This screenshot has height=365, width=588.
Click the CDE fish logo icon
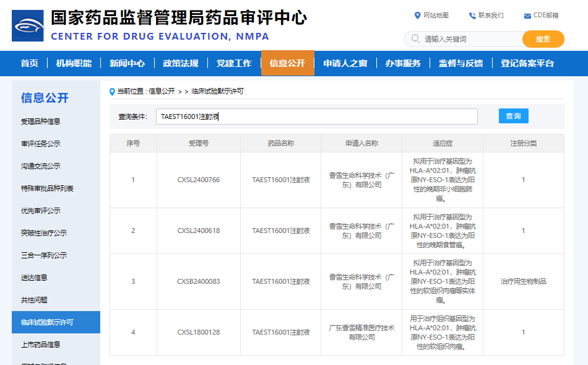pyautogui.click(x=28, y=25)
